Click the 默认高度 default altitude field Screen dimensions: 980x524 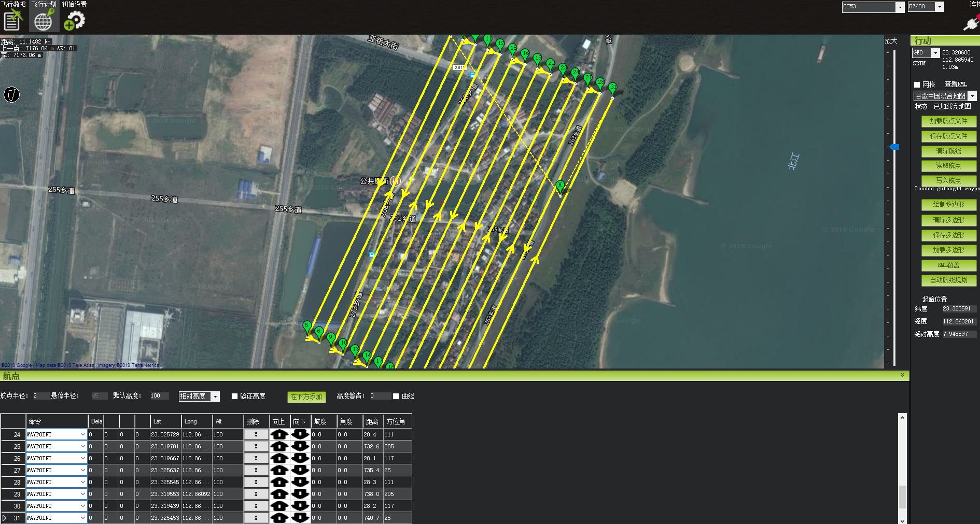159,396
